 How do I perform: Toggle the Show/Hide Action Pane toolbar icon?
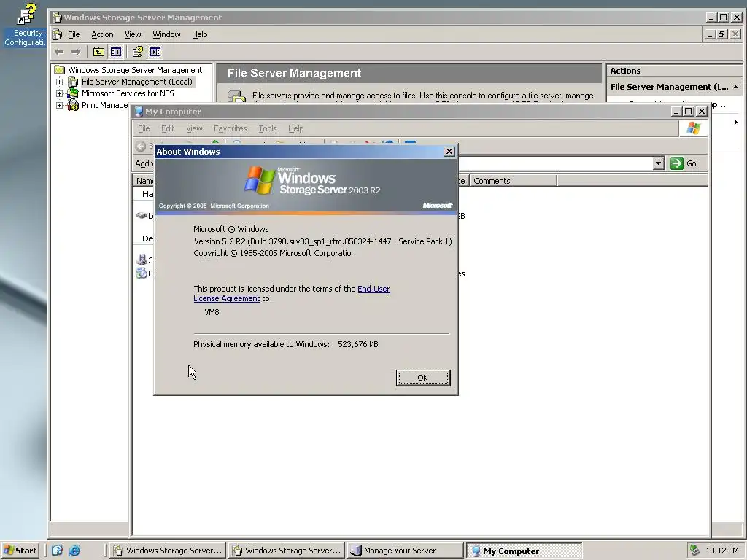[155, 52]
